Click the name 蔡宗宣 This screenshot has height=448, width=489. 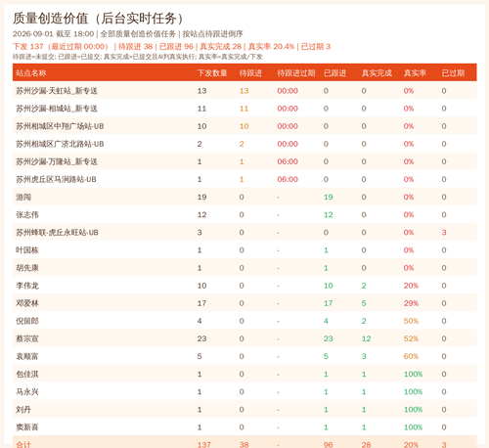click(x=27, y=338)
